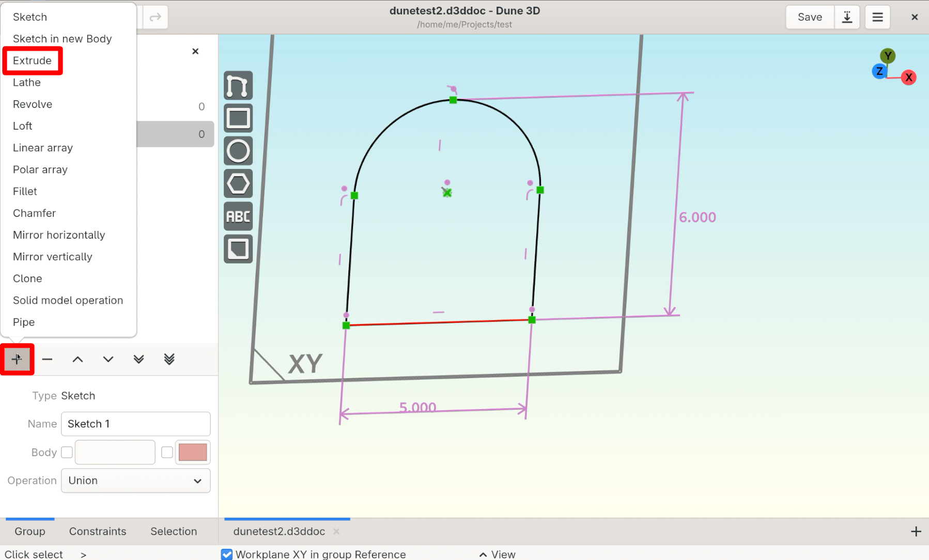929x560 pixels.
Task: Open Save As download icon button
Action: click(847, 17)
